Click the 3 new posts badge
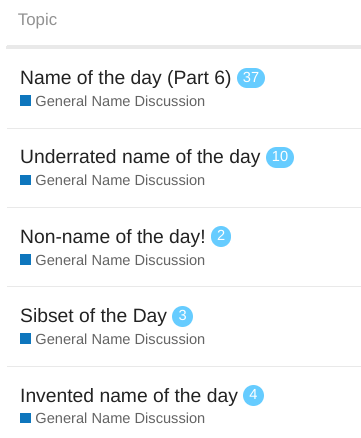Screen dimensions: 361x438 click(182, 316)
